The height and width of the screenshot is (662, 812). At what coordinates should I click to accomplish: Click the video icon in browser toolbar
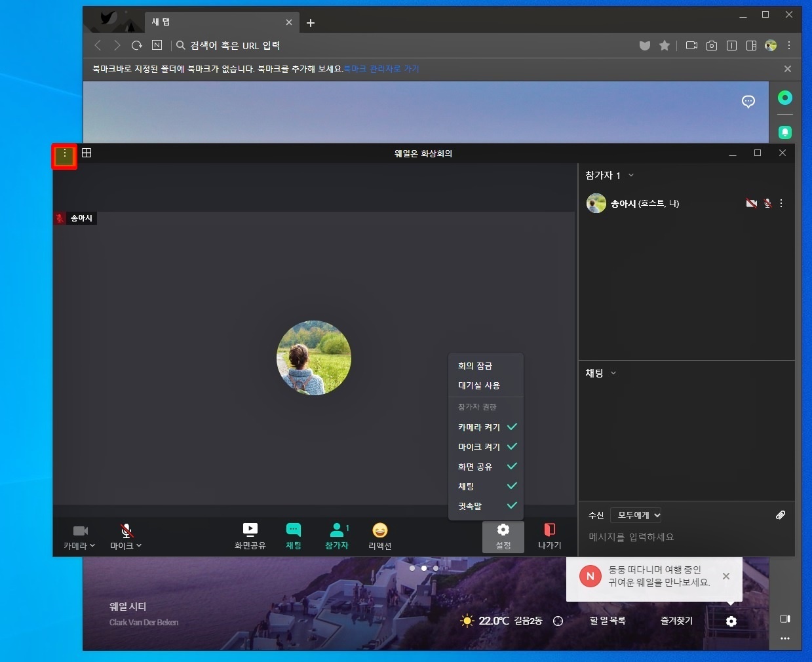click(x=691, y=45)
